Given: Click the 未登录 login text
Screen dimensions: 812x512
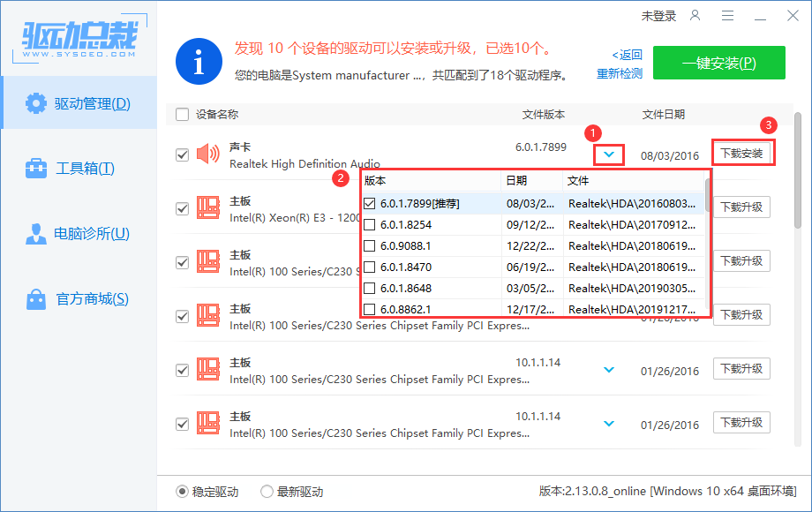Looking at the screenshot, I should [658, 16].
